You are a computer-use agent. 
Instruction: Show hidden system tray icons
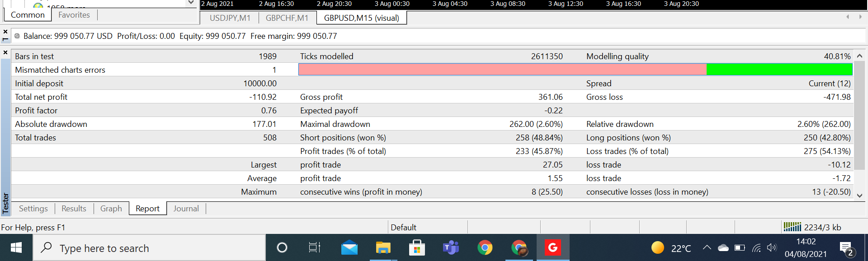pyautogui.click(x=707, y=247)
